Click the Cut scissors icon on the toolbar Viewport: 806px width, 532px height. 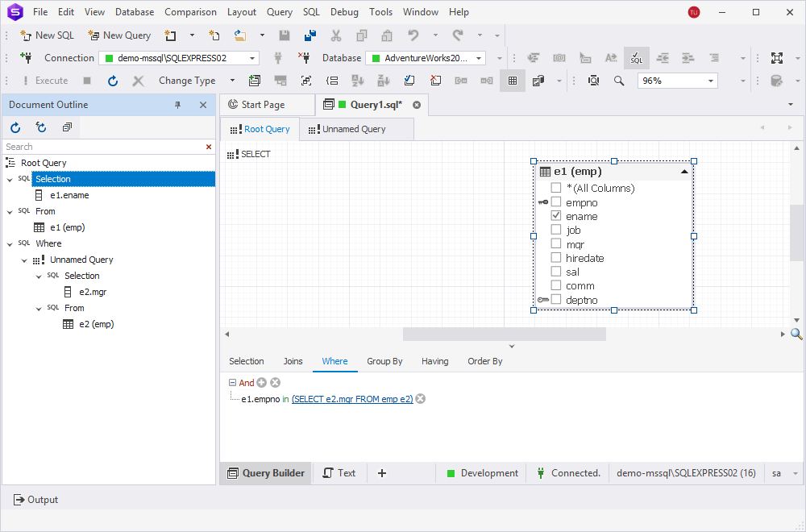[336, 36]
